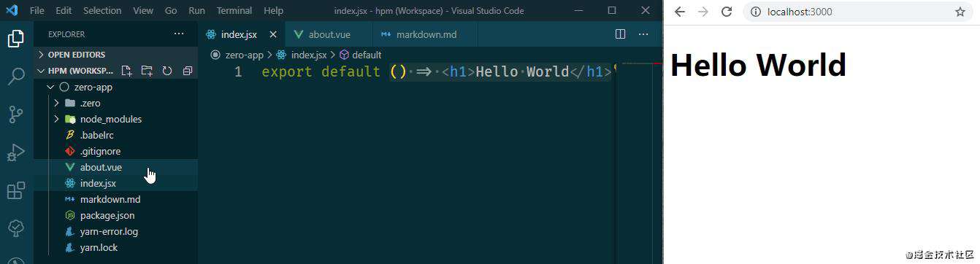980x264 pixels.
Task: Click the tree-shaped icon below Extensions
Action: [x=16, y=229]
